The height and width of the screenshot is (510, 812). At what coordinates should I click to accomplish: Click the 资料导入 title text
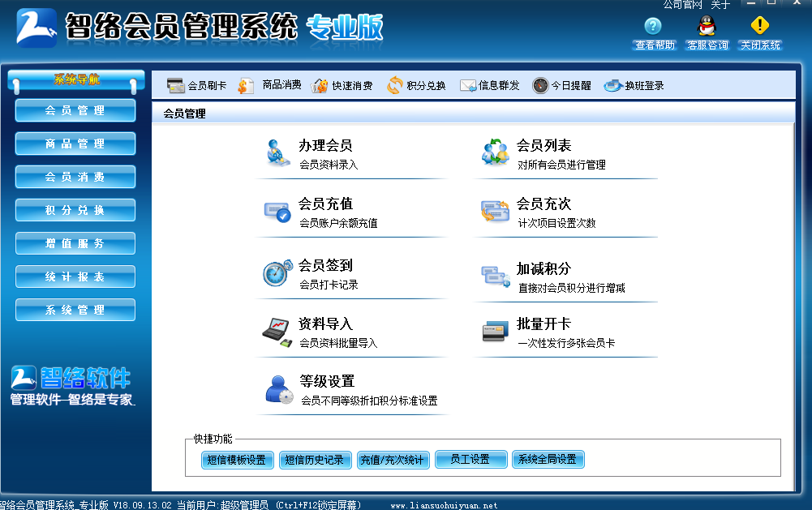point(325,324)
